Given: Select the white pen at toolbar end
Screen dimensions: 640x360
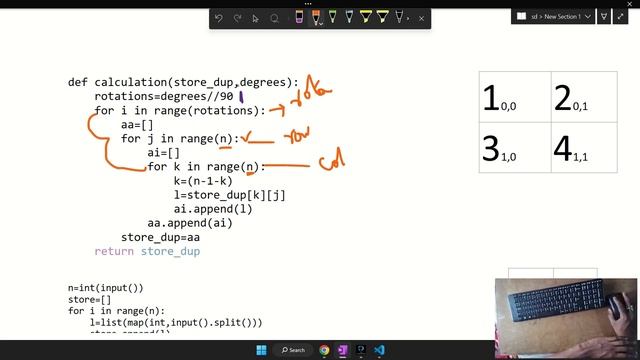Looking at the screenshot, I should pos(399,17).
